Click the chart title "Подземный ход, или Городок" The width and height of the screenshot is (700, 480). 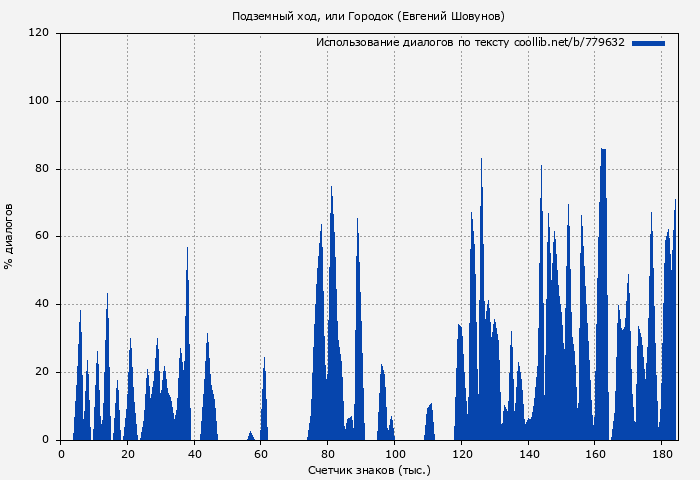[368, 16]
